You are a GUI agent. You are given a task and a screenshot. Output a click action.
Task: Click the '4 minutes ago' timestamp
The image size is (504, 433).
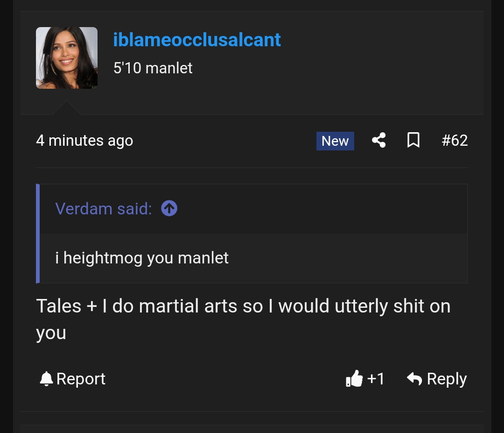[84, 141]
